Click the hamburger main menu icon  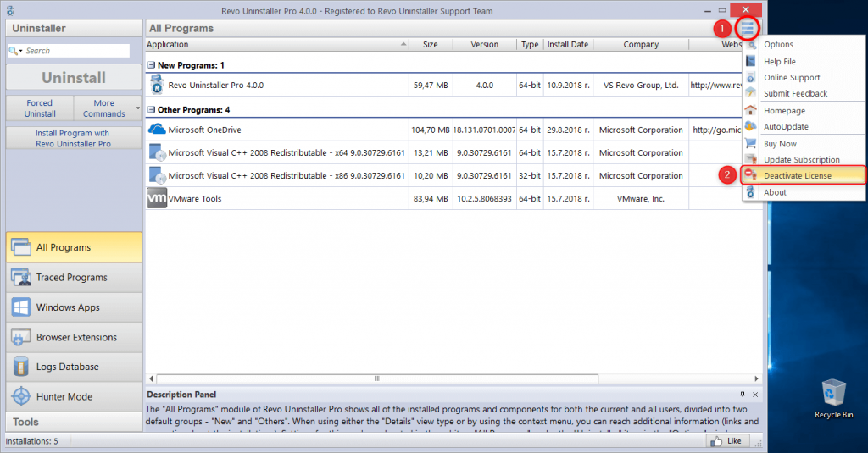[x=748, y=28]
